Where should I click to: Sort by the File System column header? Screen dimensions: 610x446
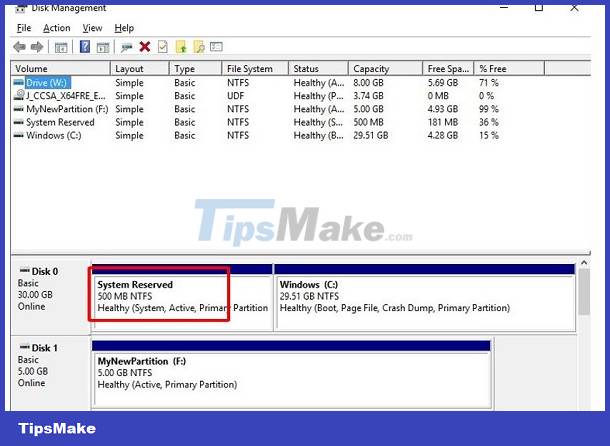(255, 68)
